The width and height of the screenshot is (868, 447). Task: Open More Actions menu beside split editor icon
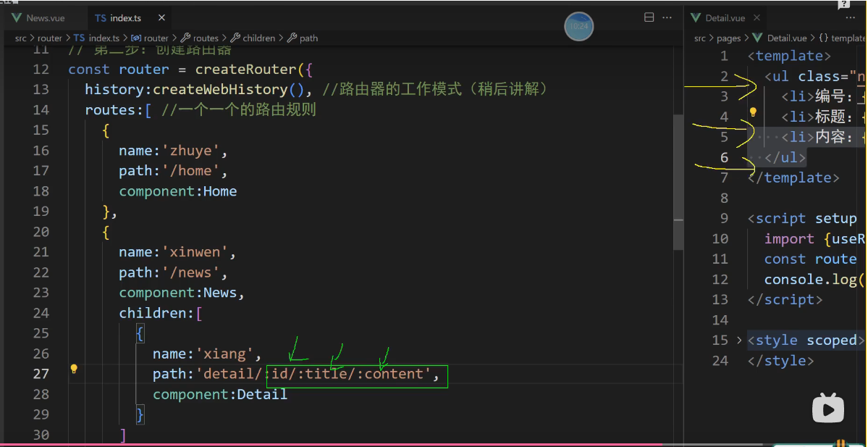tap(667, 17)
